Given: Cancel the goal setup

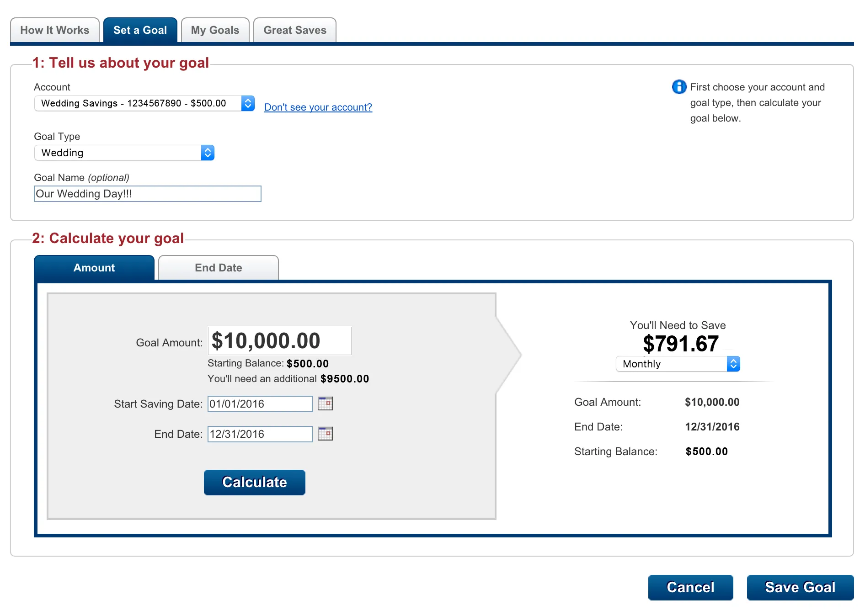Looking at the screenshot, I should pyautogui.click(x=690, y=587).
